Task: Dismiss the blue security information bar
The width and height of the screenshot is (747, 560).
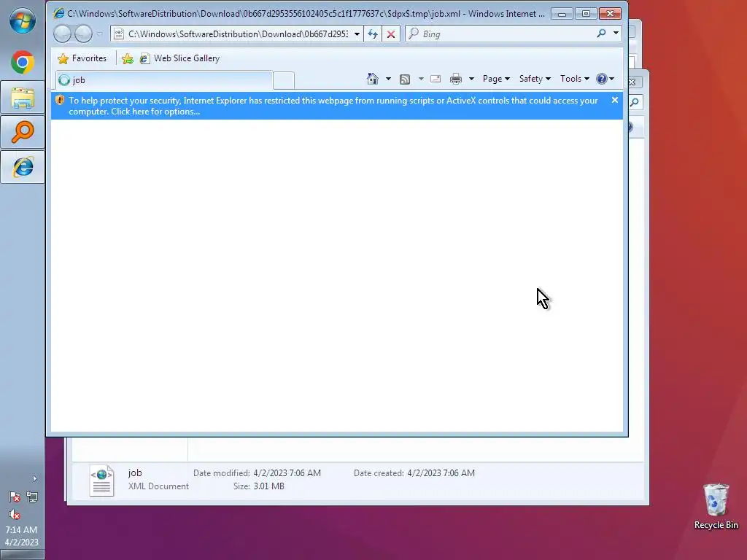Action: coord(614,100)
